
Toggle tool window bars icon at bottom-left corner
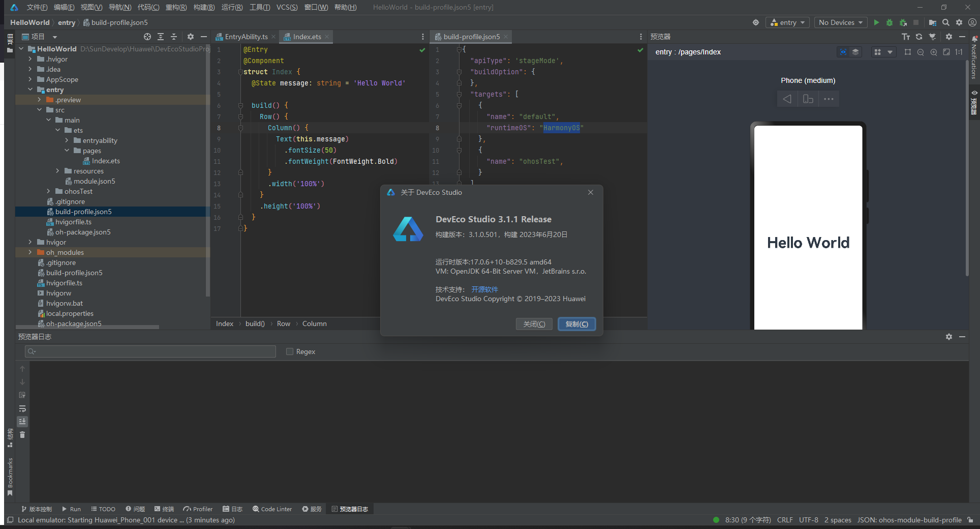tap(10, 520)
